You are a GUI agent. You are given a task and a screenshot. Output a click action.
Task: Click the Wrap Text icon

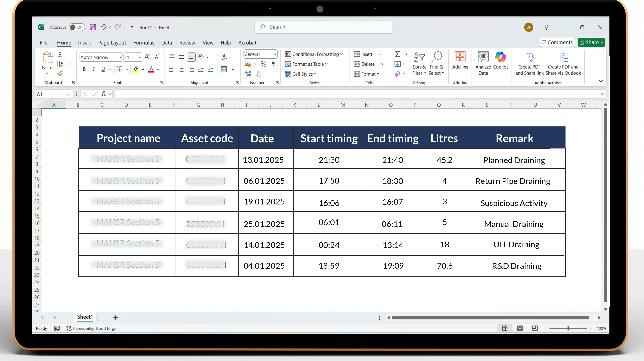tap(224, 57)
